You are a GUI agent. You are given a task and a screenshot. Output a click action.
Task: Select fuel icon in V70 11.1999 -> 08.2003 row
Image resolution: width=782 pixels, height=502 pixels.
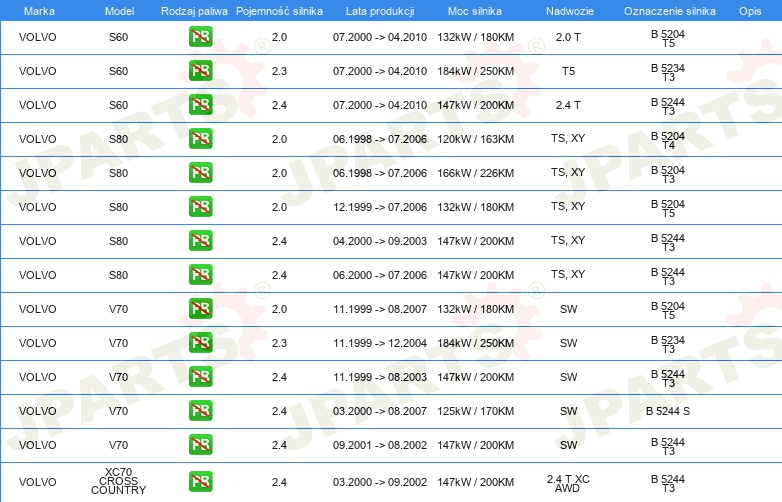point(200,376)
